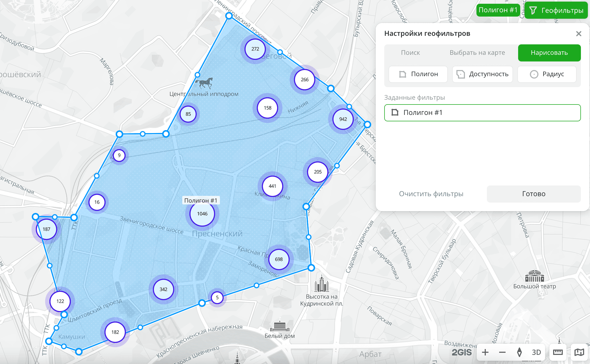
Task: Zoom out with the minus icon
Action: pos(502,353)
